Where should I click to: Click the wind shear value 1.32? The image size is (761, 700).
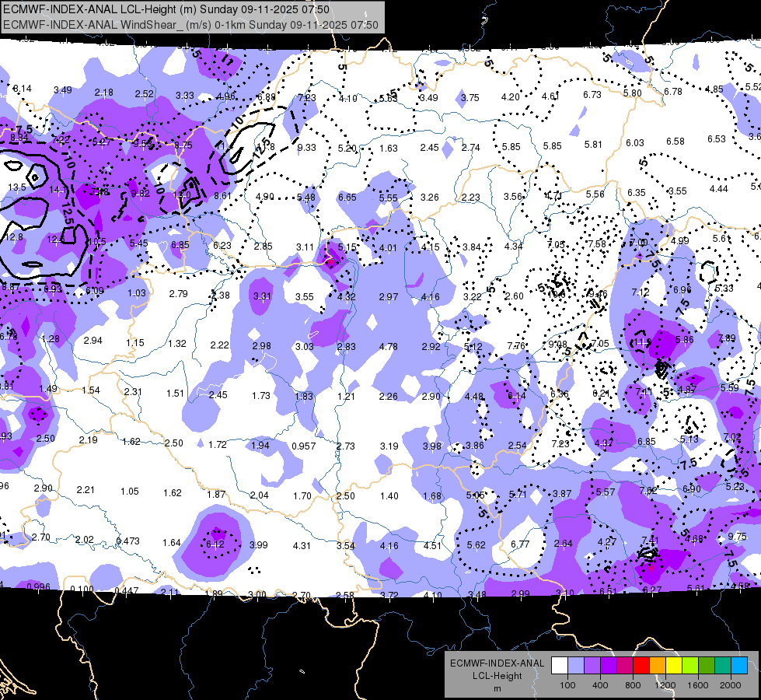click(177, 344)
